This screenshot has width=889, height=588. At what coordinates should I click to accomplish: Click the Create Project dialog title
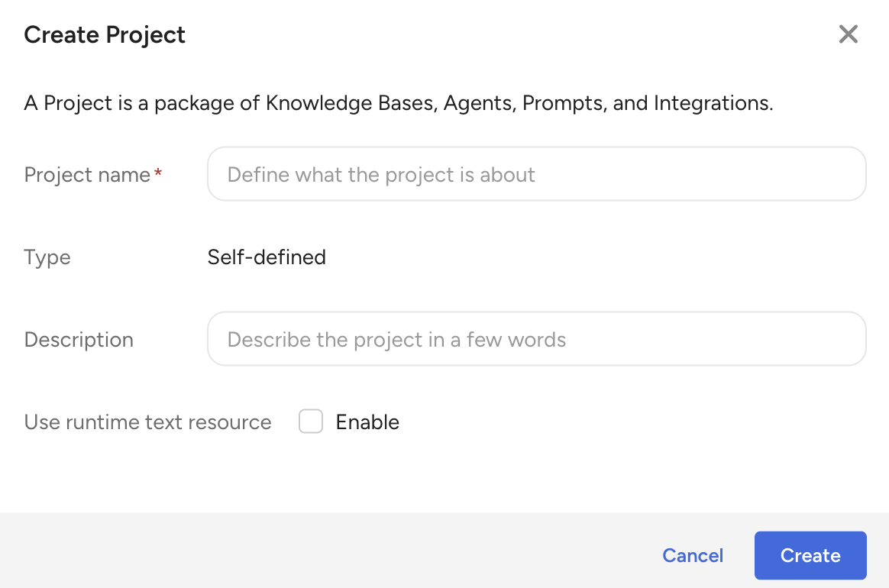105,35
